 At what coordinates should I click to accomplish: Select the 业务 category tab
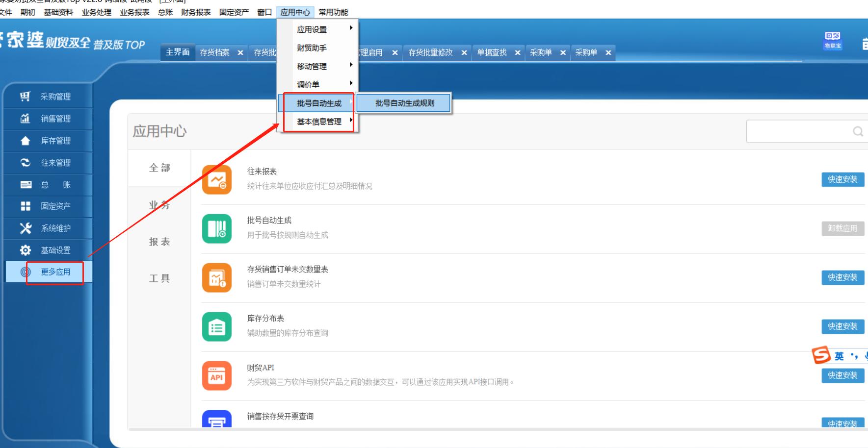pos(159,205)
